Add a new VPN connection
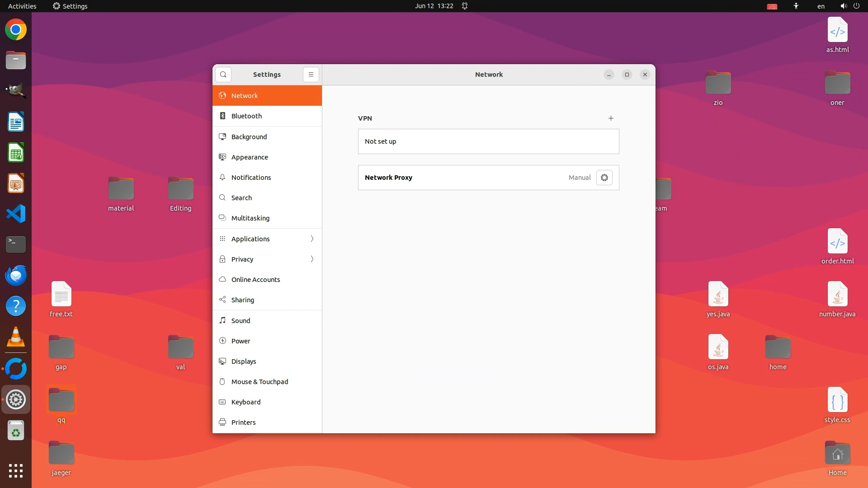868x488 pixels. point(611,118)
